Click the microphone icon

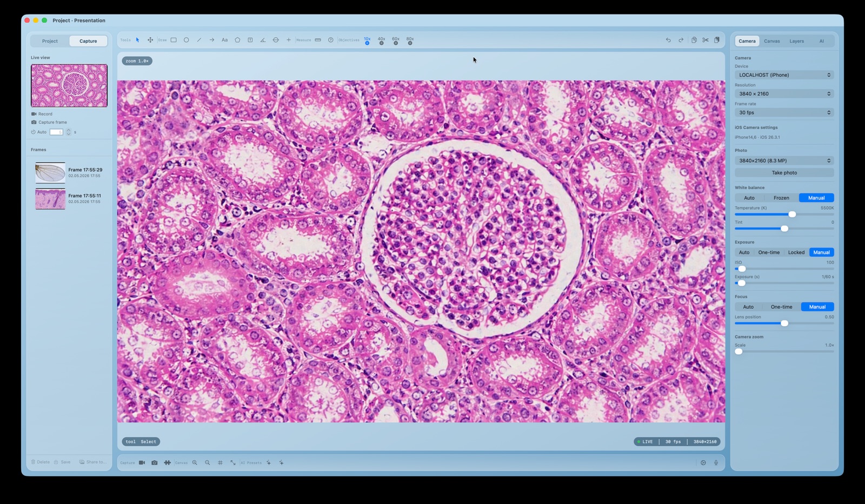(716, 462)
